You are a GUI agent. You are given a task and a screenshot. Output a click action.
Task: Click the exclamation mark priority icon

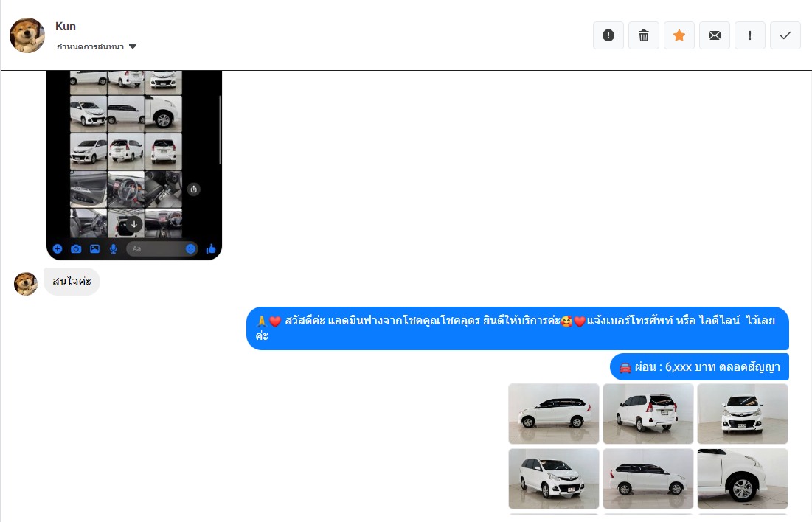pos(750,35)
